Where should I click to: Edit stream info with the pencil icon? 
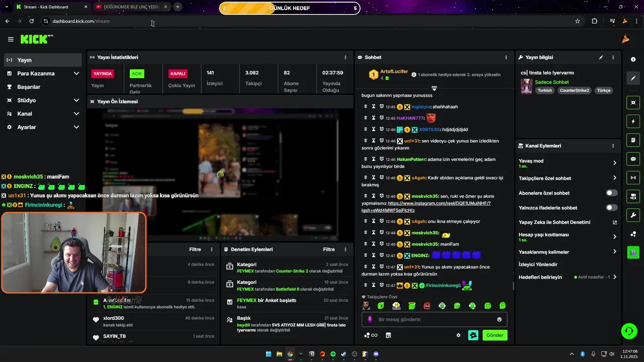[x=601, y=57]
